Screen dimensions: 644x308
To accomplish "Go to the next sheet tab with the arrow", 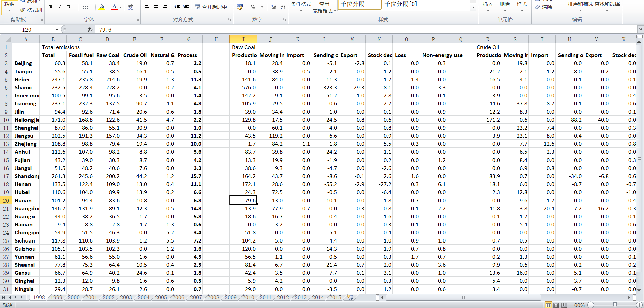I will coord(16,297).
